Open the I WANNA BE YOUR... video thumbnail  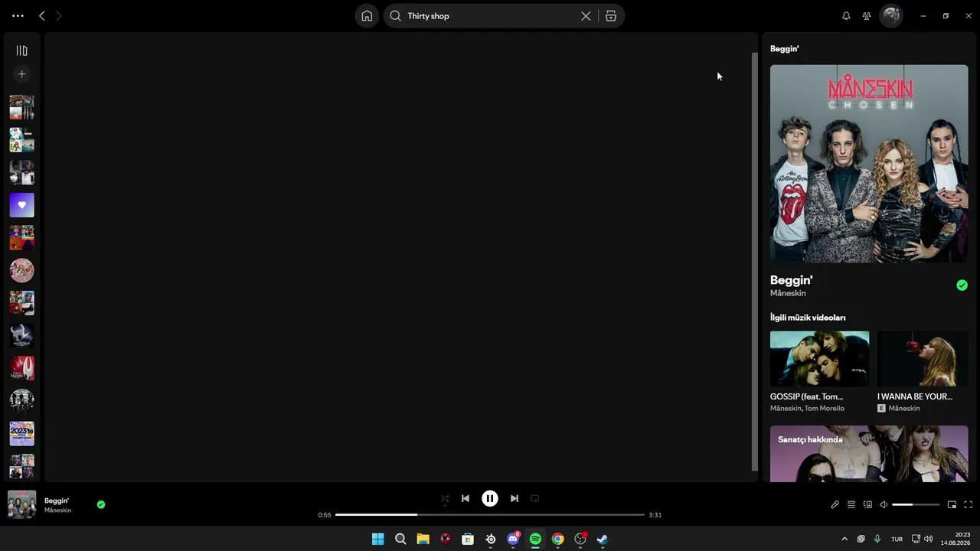pyautogui.click(x=923, y=359)
